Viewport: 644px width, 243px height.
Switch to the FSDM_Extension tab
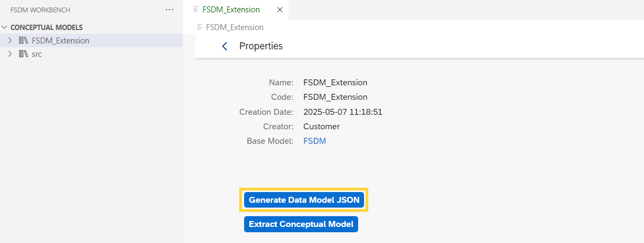click(x=231, y=10)
